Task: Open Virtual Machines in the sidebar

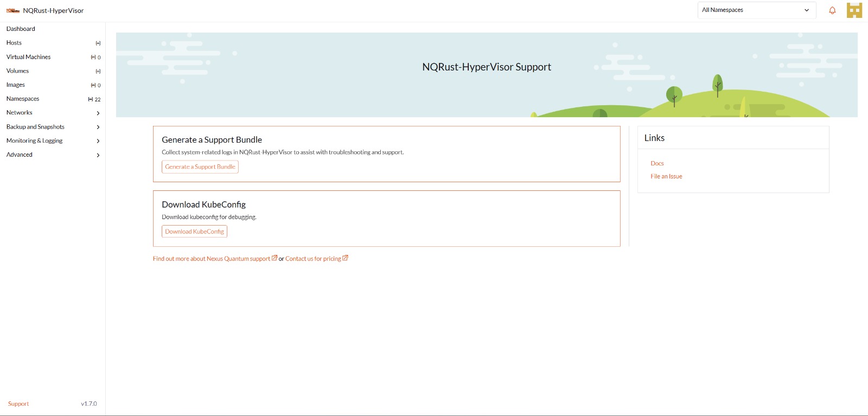Action: 28,57
